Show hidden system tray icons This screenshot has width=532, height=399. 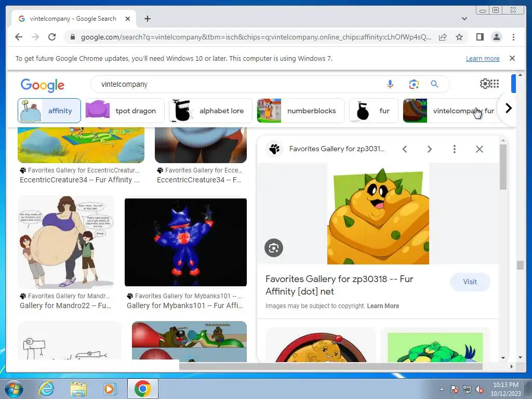tap(442, 389)
